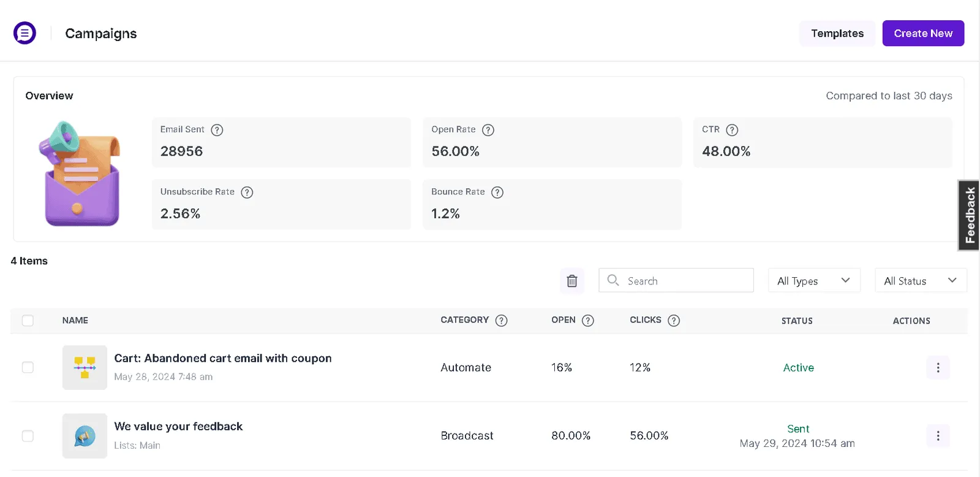Click the Bounce Rate help icon
This screenshot has width=980, height=477.
click(x=497, y=193)
